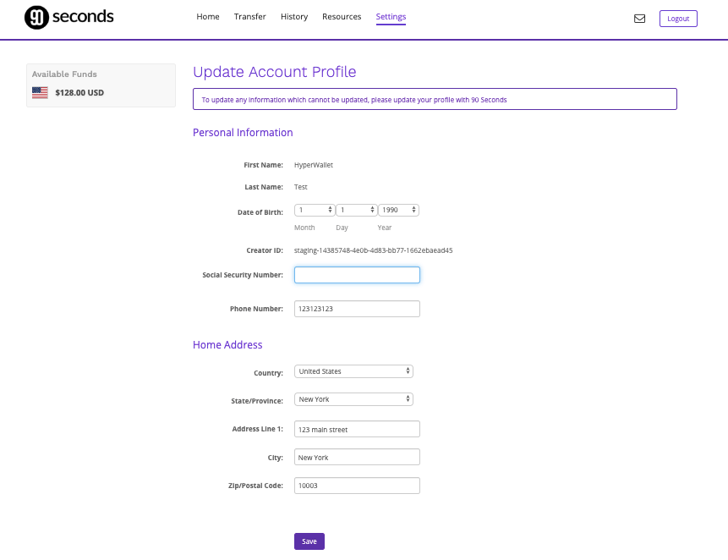Click the 90 Seconds logo
The image size is (728, 560).
coord(68,16)
